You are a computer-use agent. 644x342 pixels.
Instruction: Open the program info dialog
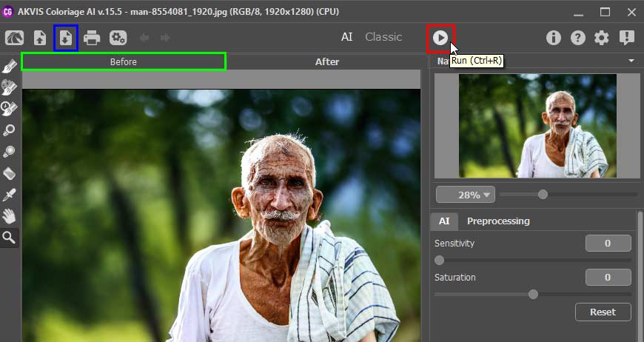coord(553,38)
